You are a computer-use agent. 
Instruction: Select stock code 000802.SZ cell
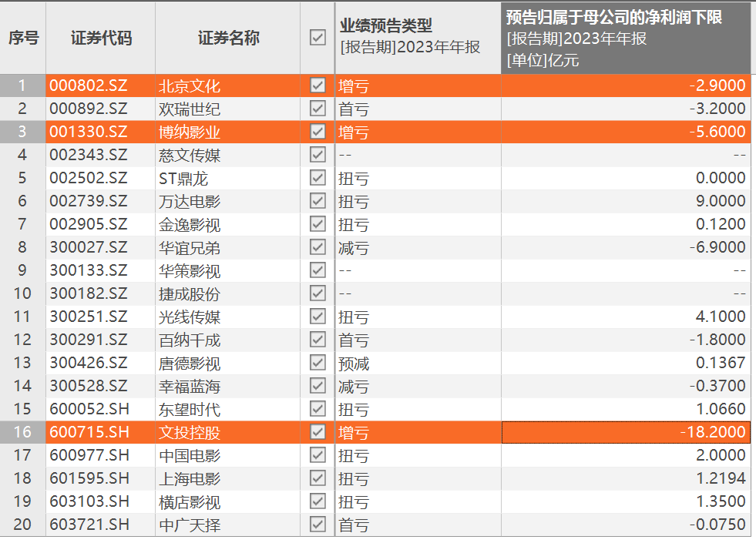(x=89, y=85)
